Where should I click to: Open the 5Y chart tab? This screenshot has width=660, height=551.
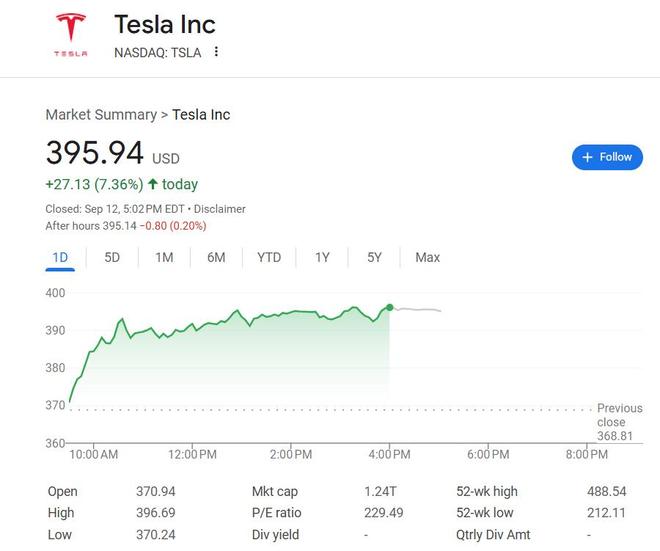pyautogui.click(x=374, y=257)
